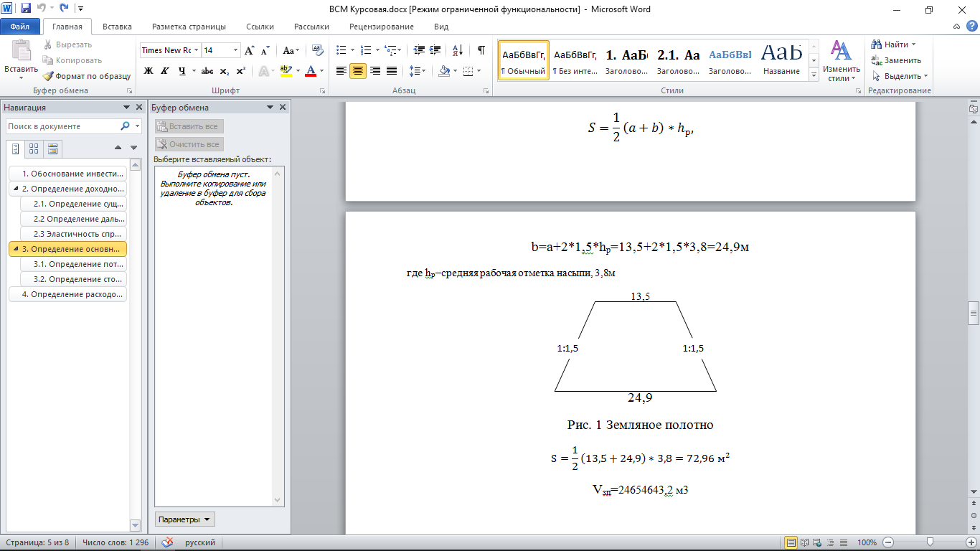Click the Очистить все button
This screenshot has height=551, width=980.
point(189,144)
